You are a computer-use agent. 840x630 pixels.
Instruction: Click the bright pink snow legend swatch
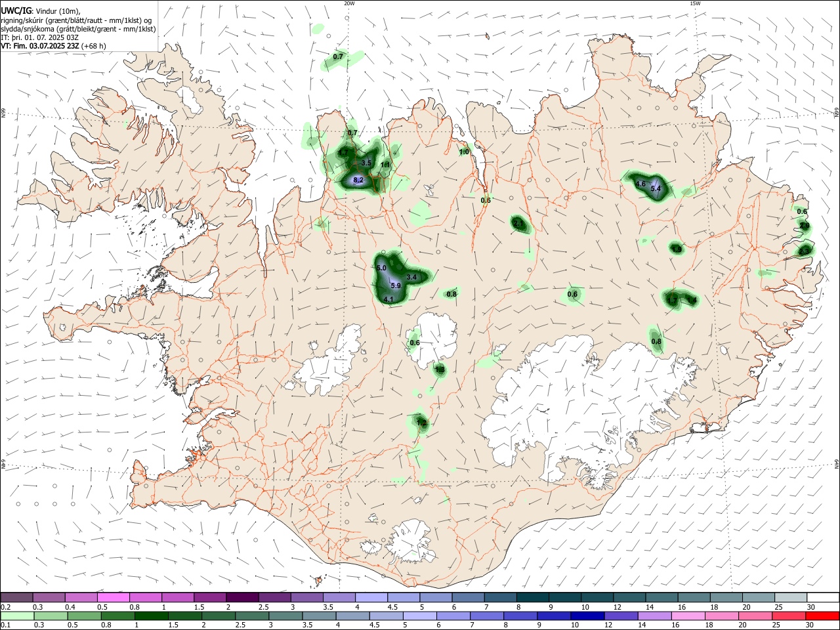(x=114, y=597)
